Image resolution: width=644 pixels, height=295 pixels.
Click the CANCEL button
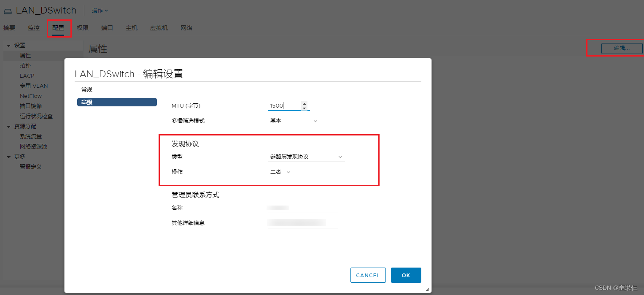(368, 275)
